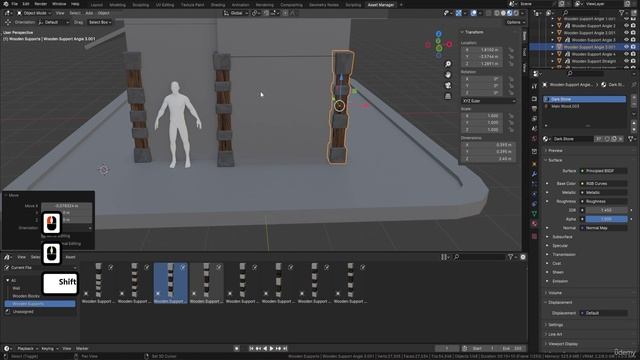Open the Output properties tab icon

[x=534, y=109]
